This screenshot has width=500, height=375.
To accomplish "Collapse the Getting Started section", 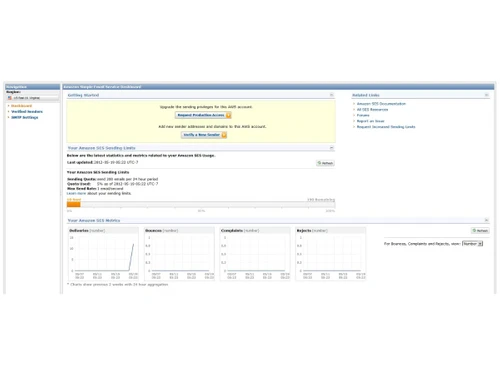I will [x=331, y=95].
